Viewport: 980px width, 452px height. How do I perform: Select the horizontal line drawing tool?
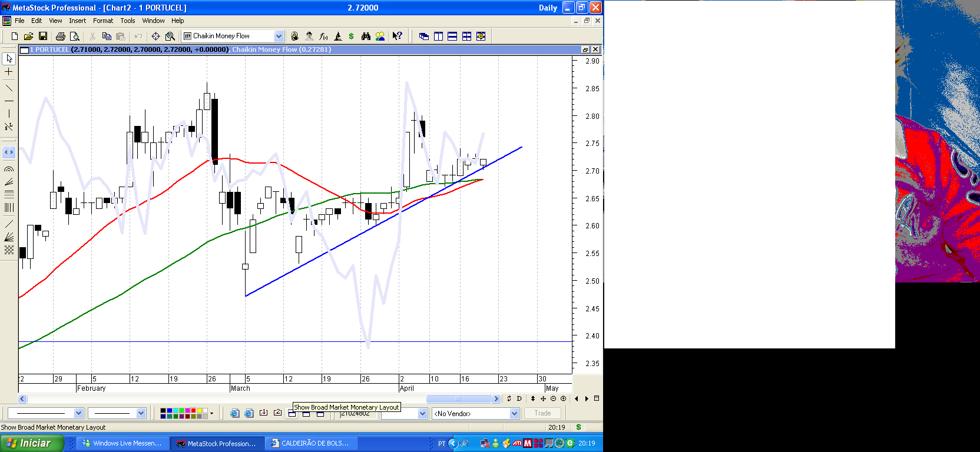(9, 101)
